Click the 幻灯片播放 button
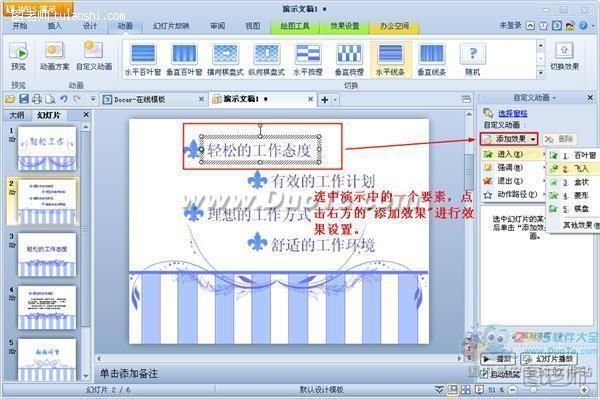This screenshot has width=600, height=399. 548,359
